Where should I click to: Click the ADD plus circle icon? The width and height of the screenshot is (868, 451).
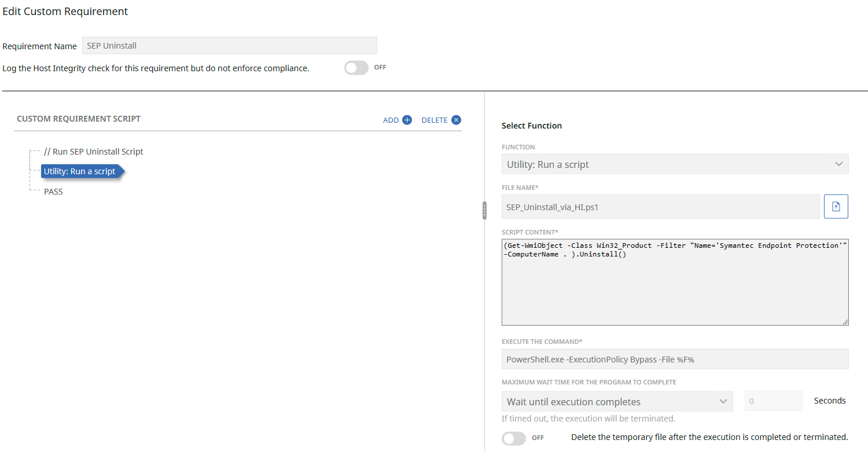pyautogui.click(x=407, y=120)
